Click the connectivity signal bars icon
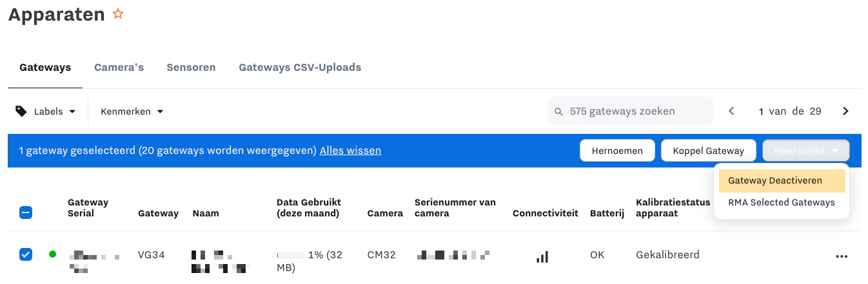 pyautogui.click(x=542, y=257)
